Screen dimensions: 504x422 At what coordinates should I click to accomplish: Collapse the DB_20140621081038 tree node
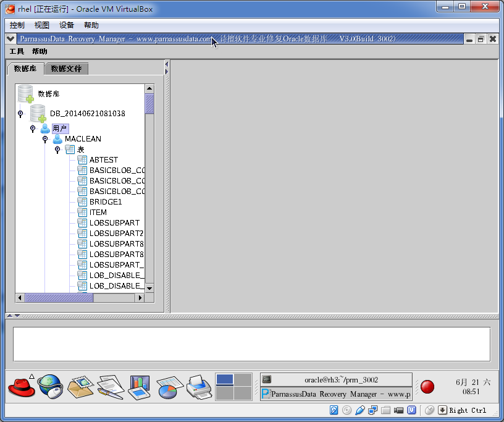20,114
